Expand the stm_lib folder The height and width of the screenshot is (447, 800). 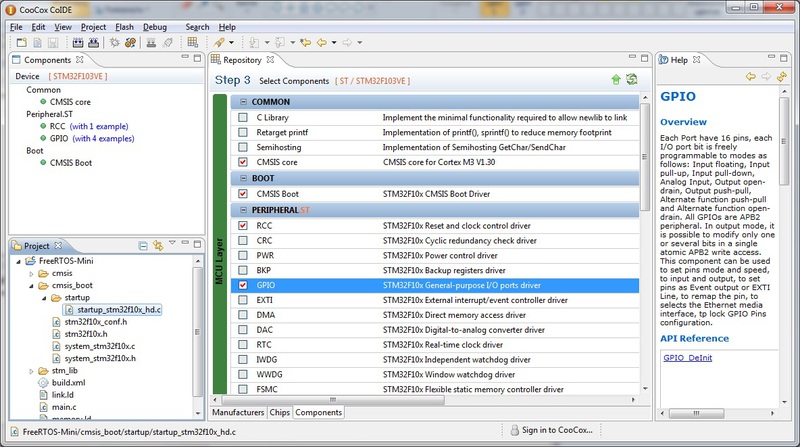[x=31, y=371]
